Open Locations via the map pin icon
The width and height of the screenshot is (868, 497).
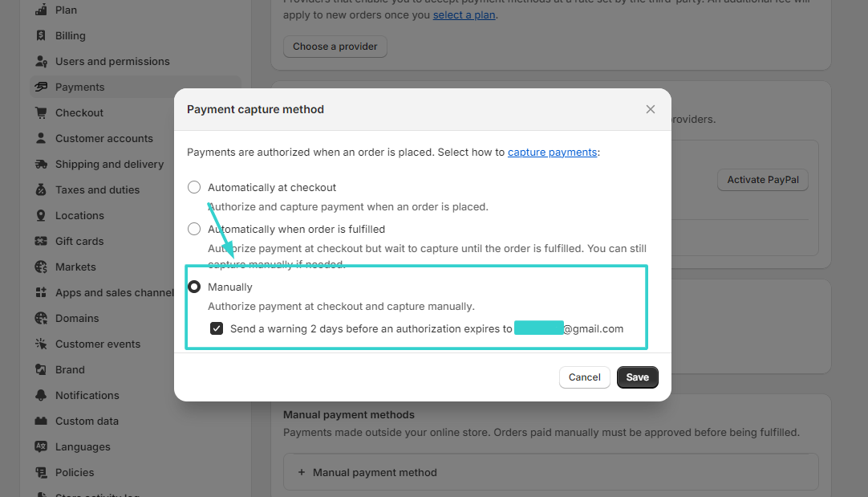click(x=39, y=215)
